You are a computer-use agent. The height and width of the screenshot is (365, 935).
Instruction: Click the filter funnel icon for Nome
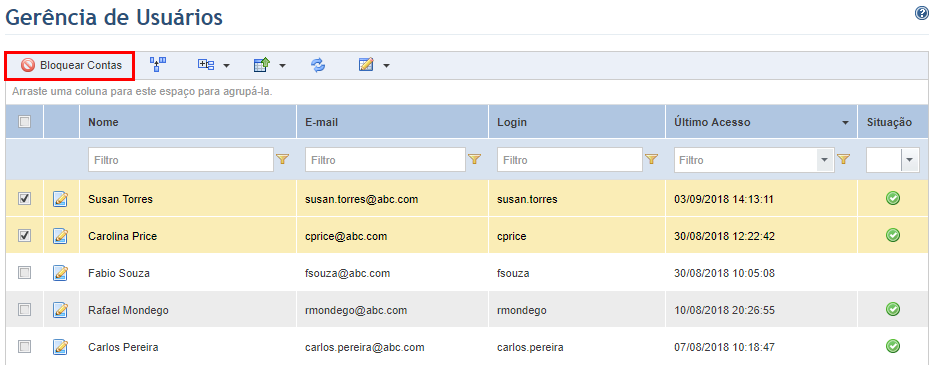click(x=283, y=159)
